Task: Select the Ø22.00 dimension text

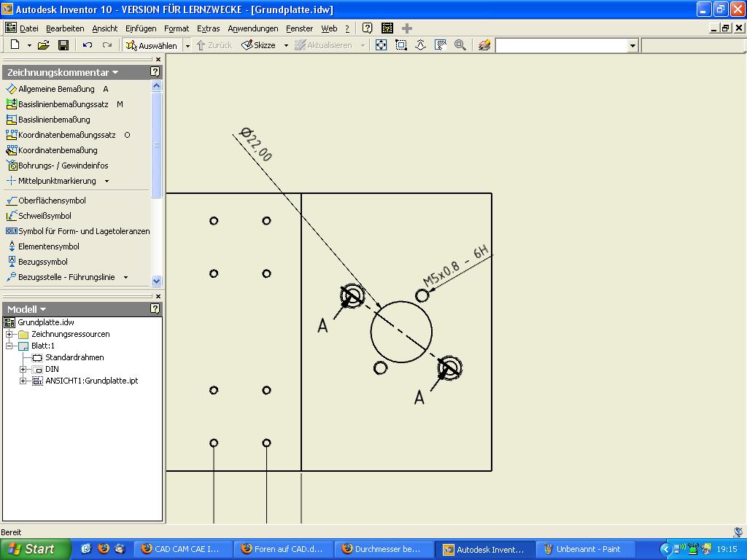Action: pyautogui.click(x=255, y=144)
